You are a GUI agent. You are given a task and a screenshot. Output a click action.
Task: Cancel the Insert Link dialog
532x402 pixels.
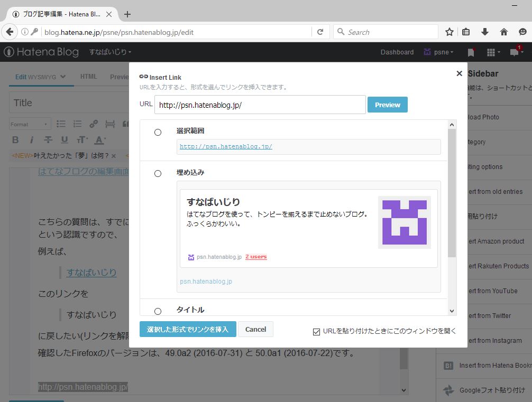coord(255,329)
